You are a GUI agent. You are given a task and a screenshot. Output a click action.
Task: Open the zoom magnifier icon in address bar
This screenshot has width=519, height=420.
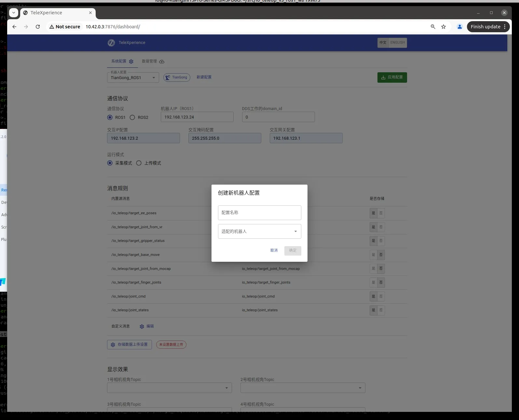(x=433, y=27)
